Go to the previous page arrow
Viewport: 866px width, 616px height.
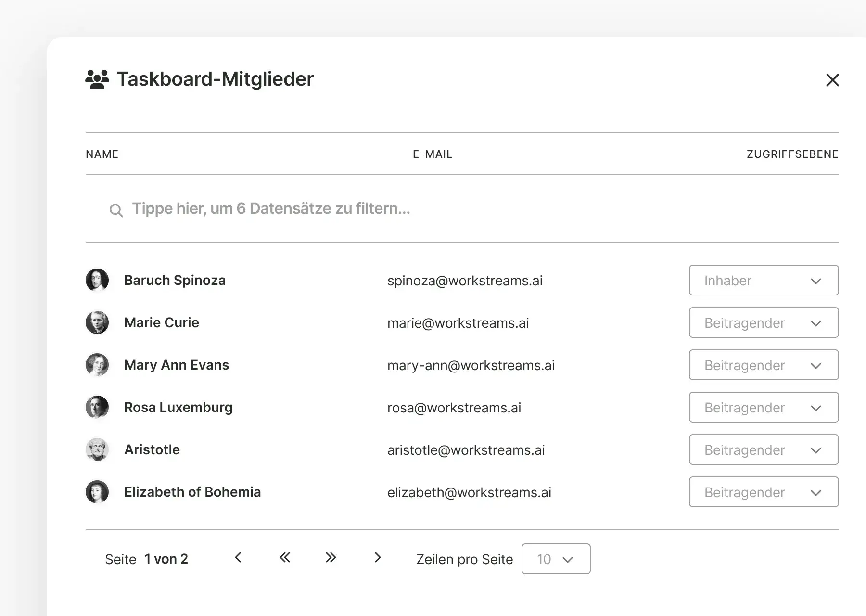pyautogui.click(x=238, y=558)
